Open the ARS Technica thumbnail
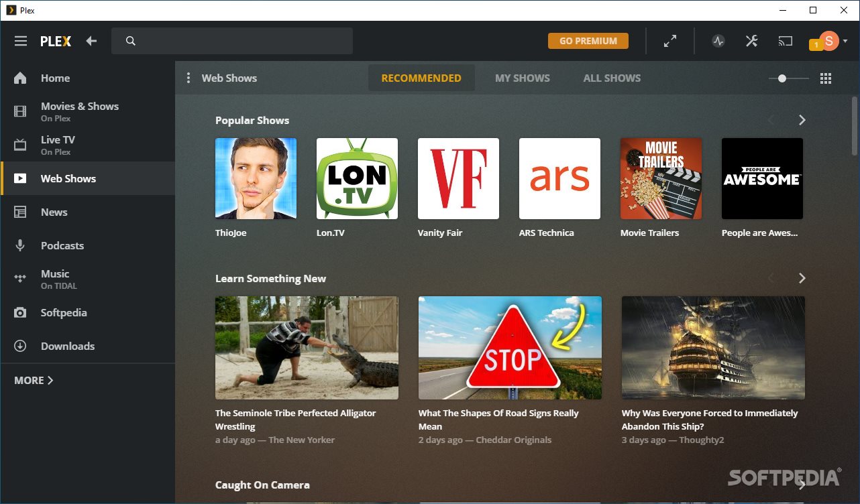This screenshot has height=504, width=860. coord(559,178)
